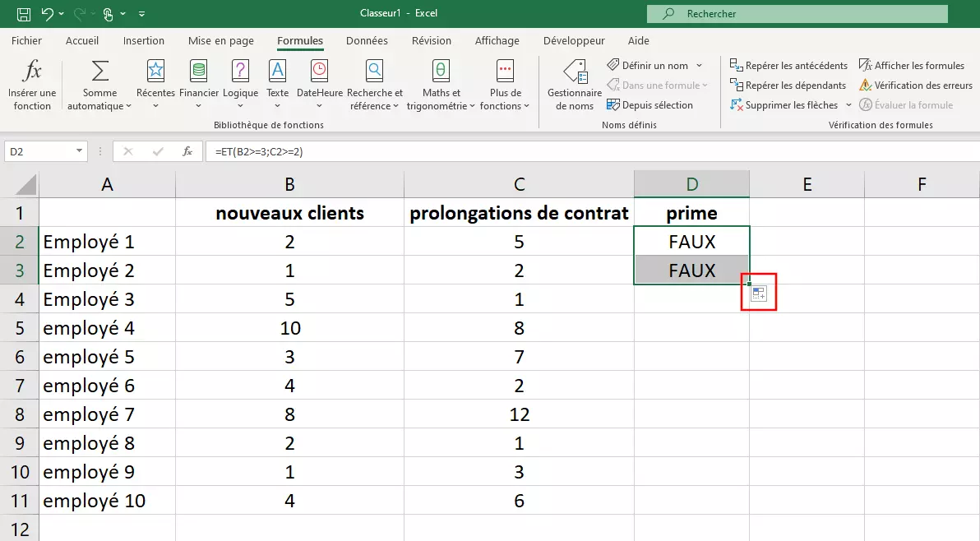Select the cell 'employé 7'
This screenshot has height=541, width=980.
coord(107,414)
